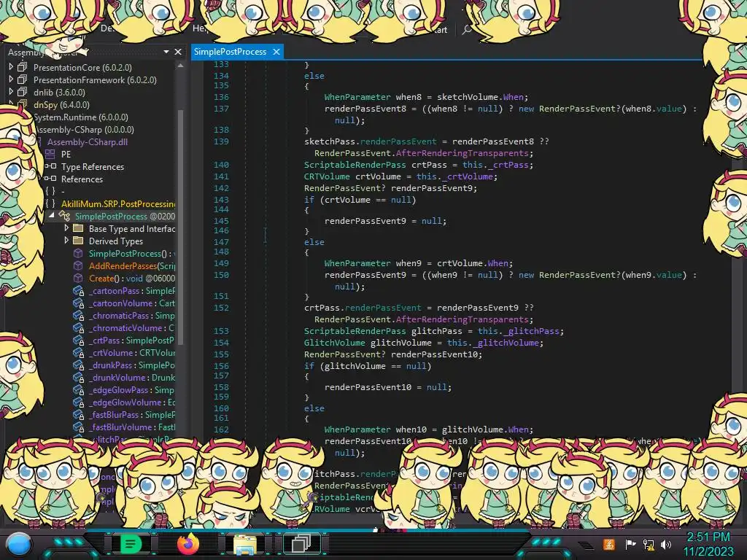
Task: Click the _cartoonVolume private field icon
Action: tap(79, 303)
